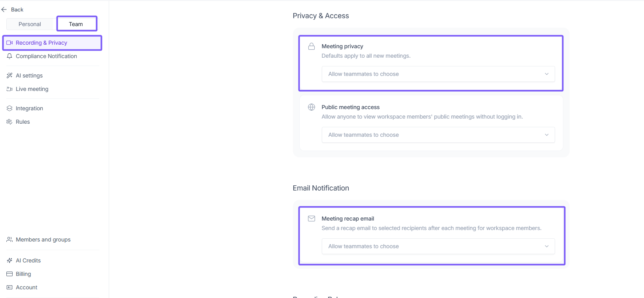Click the Recording & Privacy camera icon
The width and height of the screenshot is (644, 298).
coord(9,43)
